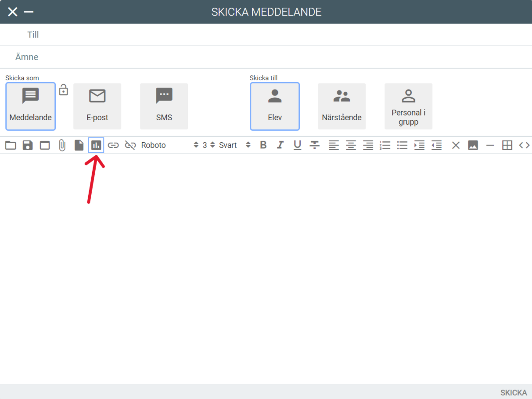Click the Till recipient input field
Screen dimensions: 532x399
281,35
